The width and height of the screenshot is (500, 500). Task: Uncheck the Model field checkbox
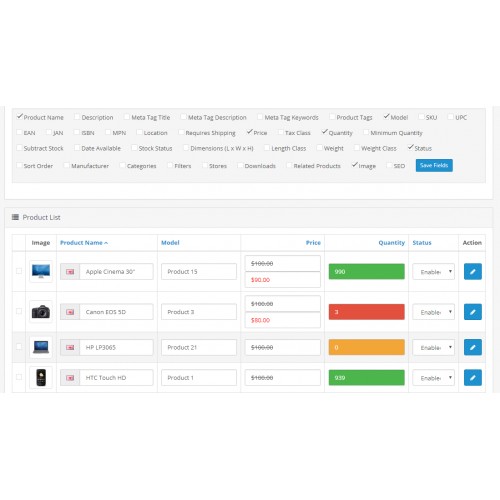[386, 117]
